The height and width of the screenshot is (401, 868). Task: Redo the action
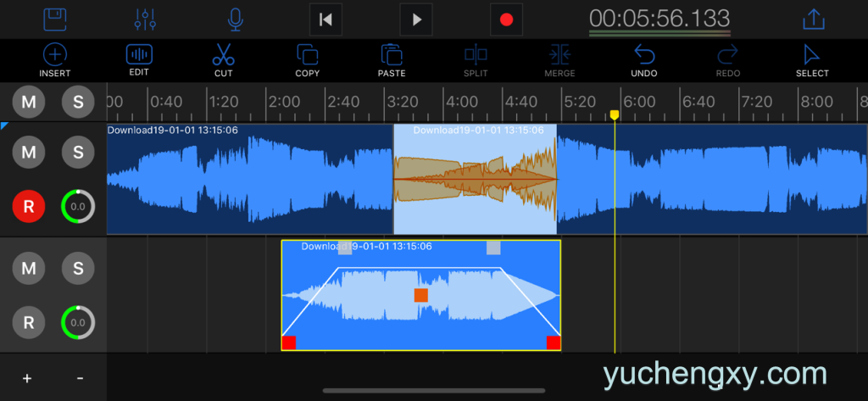[x=728, y=60]
